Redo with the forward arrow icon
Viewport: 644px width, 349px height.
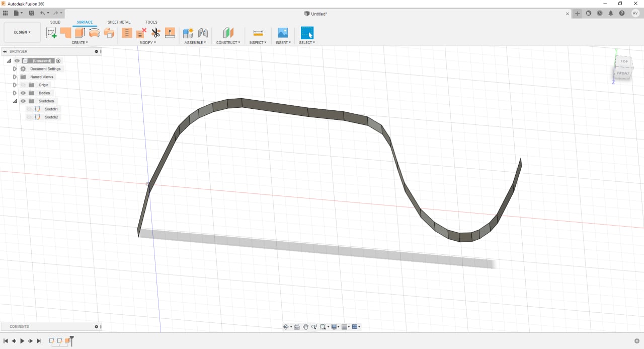55,13
